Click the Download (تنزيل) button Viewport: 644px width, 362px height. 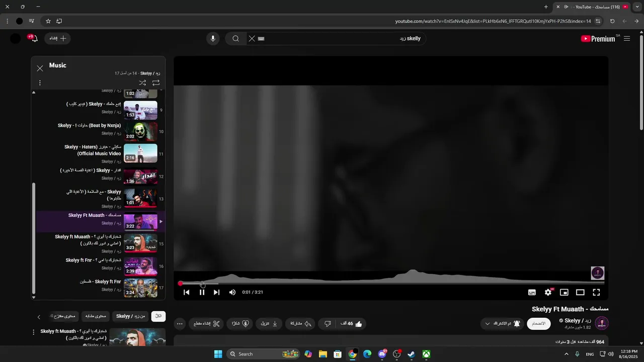[x=269, y=324]
